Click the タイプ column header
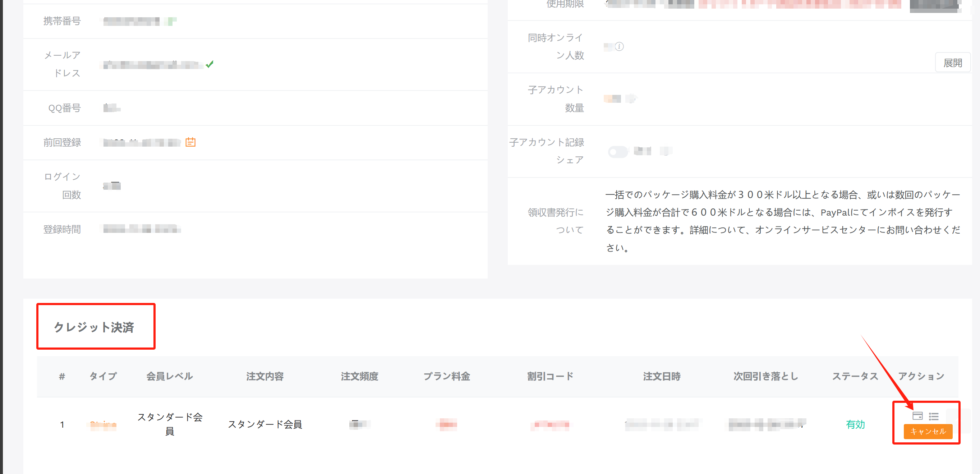The image size is (980, 474). pos(103,376)
